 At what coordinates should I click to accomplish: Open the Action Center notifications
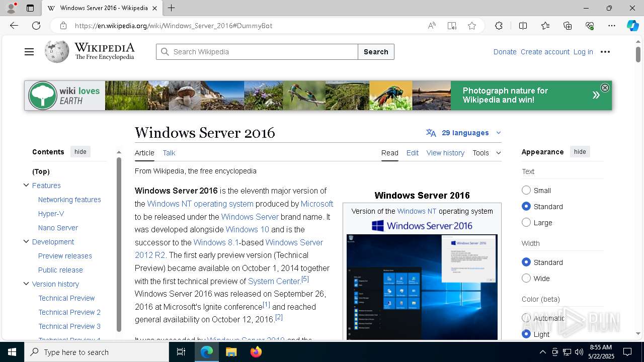click(x=627, y=352)
